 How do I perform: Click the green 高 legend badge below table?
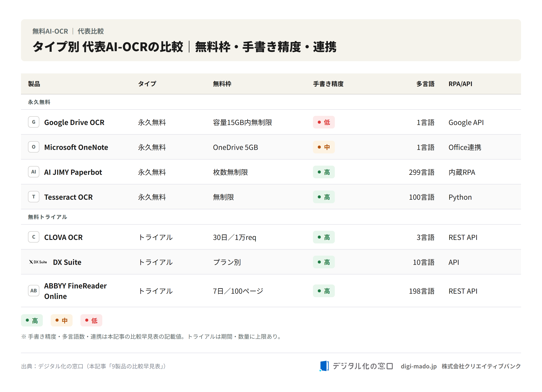click(32, 320)
